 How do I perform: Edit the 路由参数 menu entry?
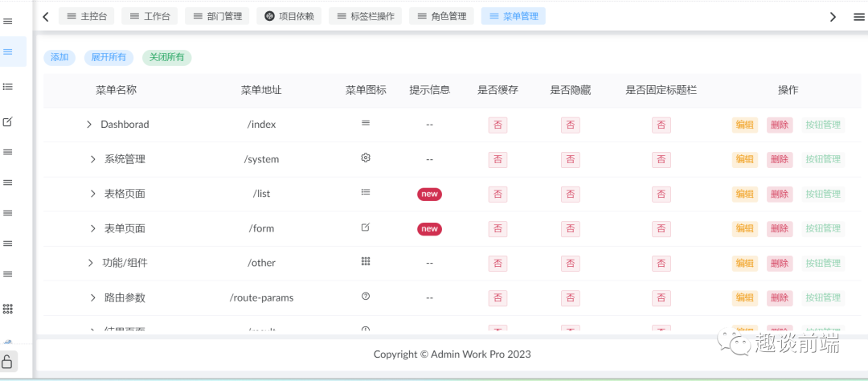click(x=744, y=298)
